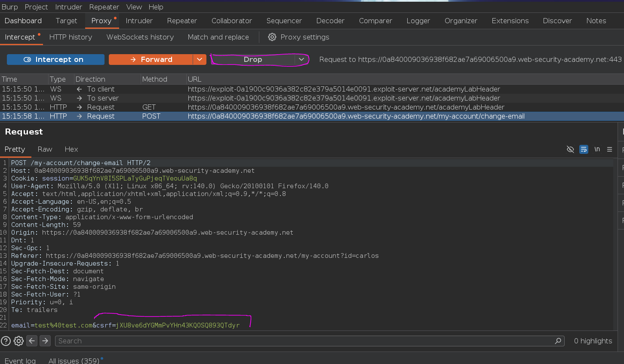Select the POST change-email request row
Image resolution: width=624 pixels, height=364 pixels.
tap(312, 116)
